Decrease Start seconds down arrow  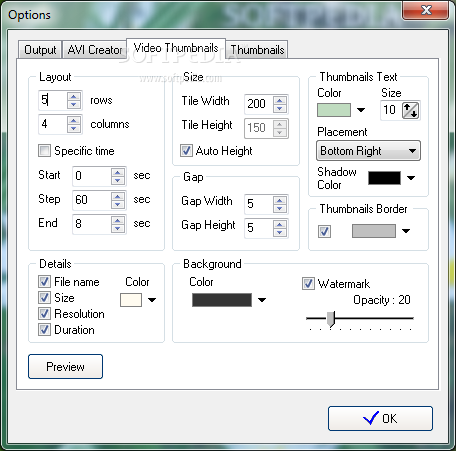118,180
